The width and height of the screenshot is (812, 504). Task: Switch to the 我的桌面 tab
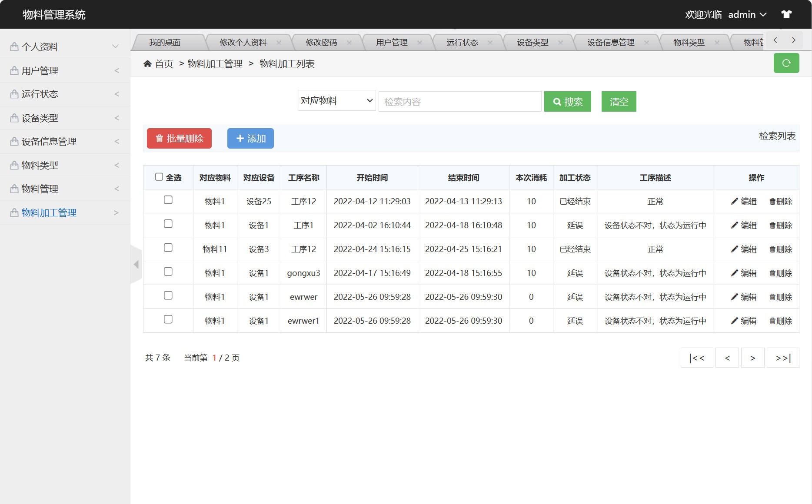[x=165, y=42]
